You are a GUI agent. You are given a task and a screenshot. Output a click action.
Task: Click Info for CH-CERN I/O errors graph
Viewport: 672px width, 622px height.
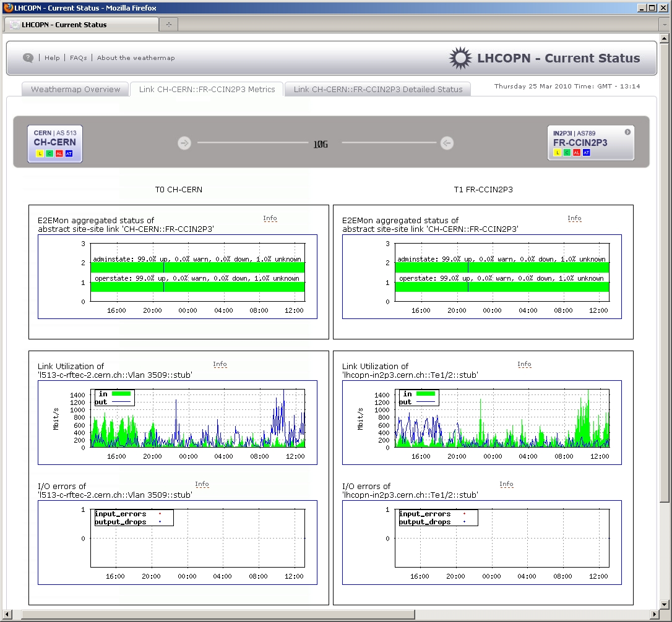tap(202, 484)
